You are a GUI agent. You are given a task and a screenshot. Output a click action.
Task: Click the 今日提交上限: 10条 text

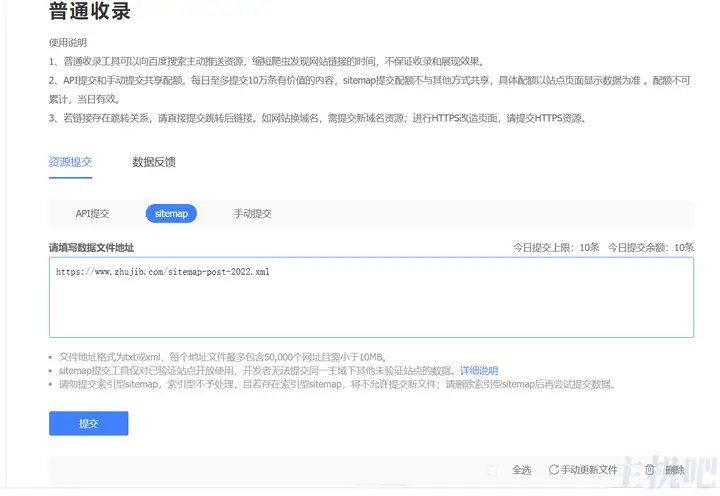pos(556,248)
